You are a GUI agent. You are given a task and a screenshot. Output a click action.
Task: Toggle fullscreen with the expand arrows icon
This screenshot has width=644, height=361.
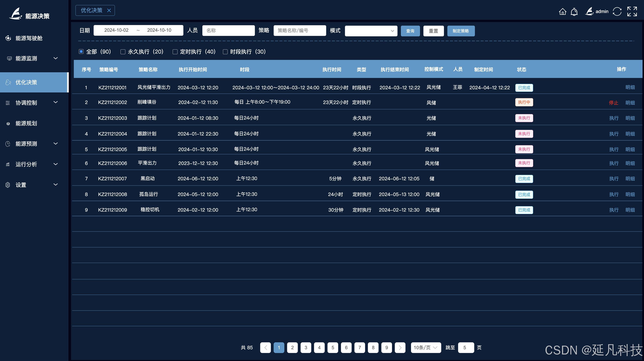[x=632, y=12]
